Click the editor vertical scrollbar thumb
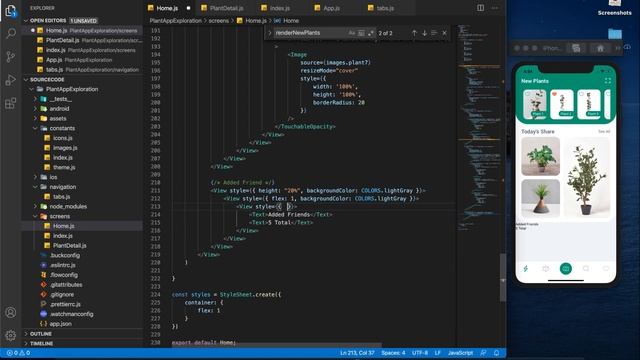This screenshot has height=360, width=640. (x=503, y=278)
